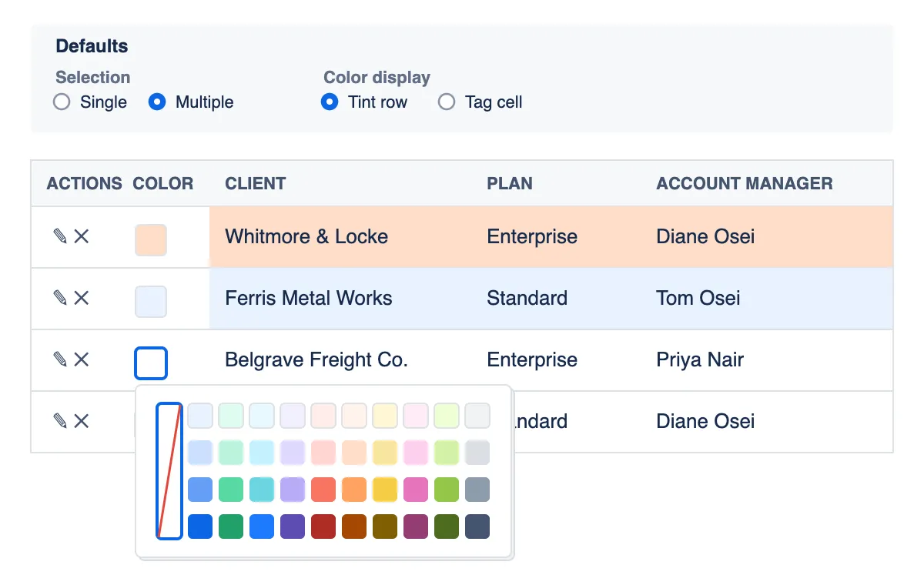This screenshot has width=924, height=585.
Task: Pick the lightest yellow swatch in top row
Action: tap(385, 416)
